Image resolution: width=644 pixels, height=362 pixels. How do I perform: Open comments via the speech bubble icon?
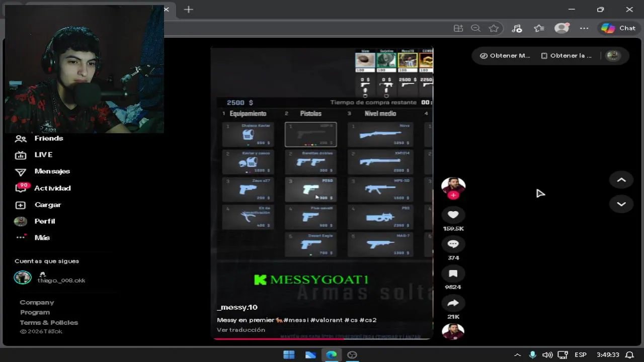click(x=453, y=244)
